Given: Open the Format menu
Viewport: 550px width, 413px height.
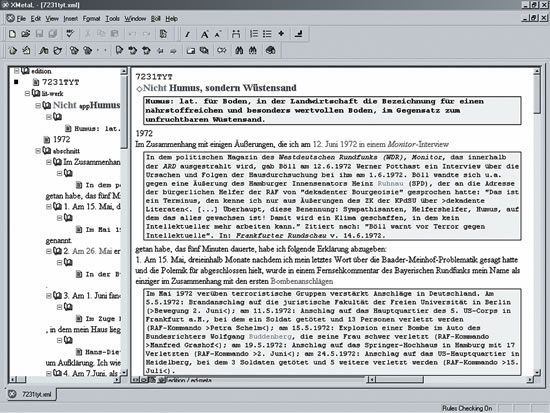Looking at the screenshot, I should (91, 19).
